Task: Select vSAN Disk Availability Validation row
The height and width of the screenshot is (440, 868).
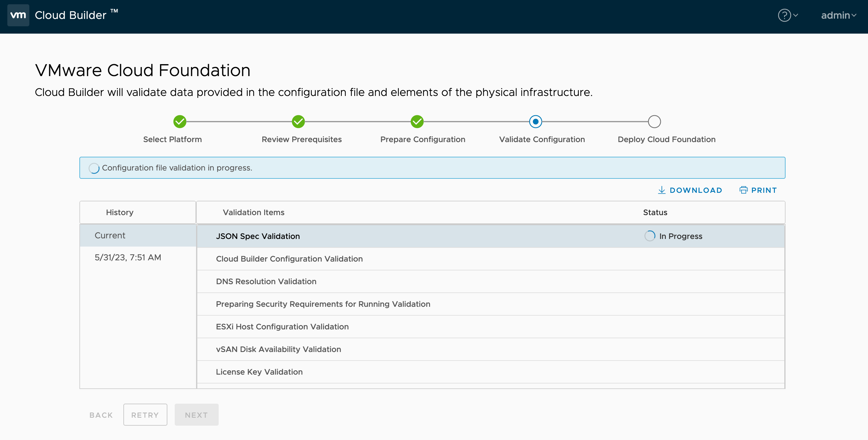Action: (x=491, y=349)
